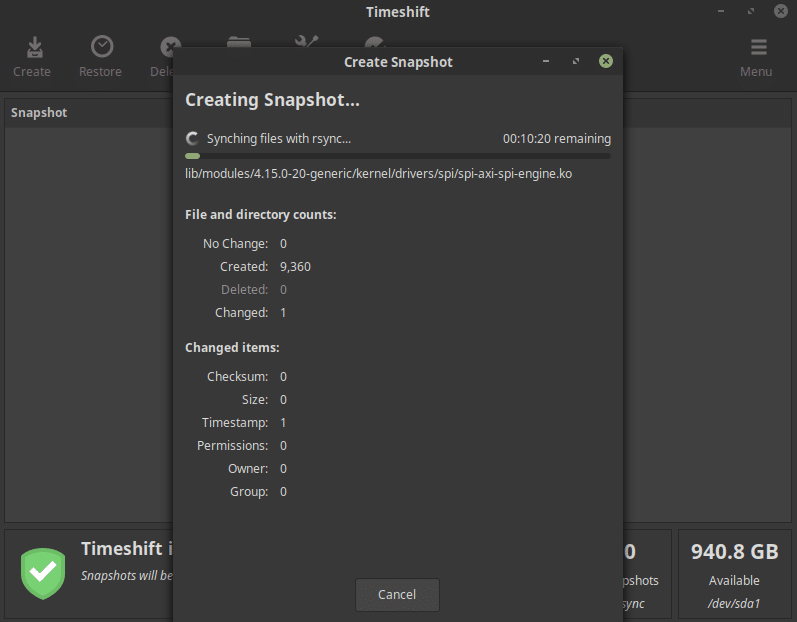Click the '00:10:20 remaining' text
This screenshot has height=622, width=797.
(x=557, y=139)
